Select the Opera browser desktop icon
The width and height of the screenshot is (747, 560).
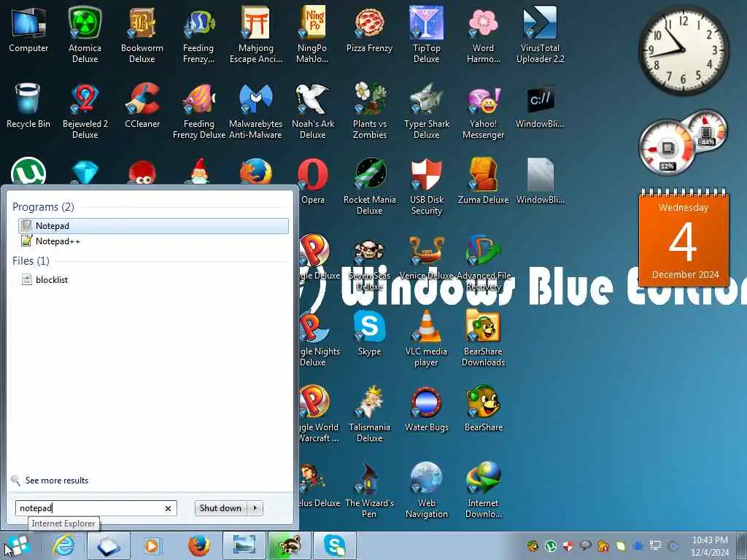coord(312,182)
